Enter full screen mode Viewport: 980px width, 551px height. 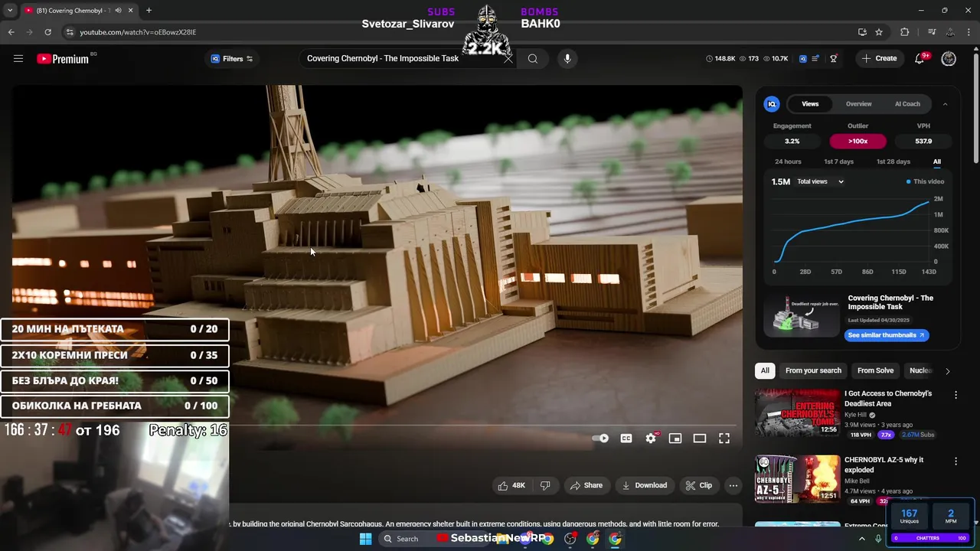pos(724,439)
